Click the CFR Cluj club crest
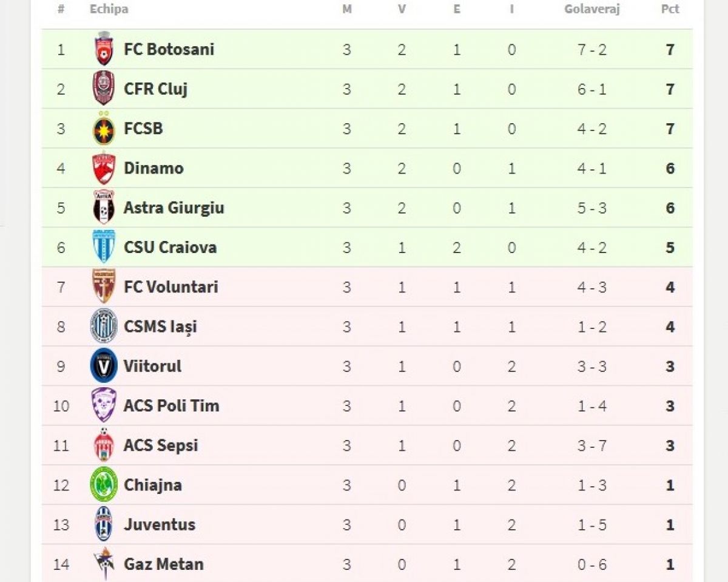The width and height of the screenshot is (728, 582). click(104, 89)
